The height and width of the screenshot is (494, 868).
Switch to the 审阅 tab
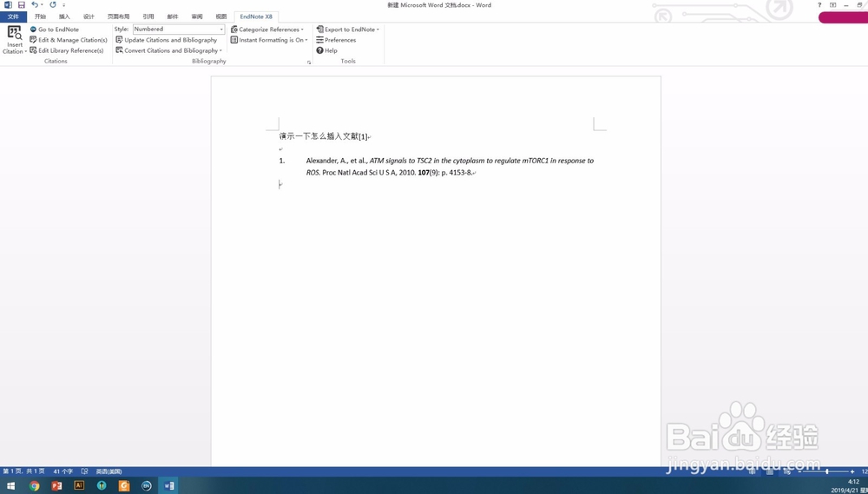tap(196, 16)
